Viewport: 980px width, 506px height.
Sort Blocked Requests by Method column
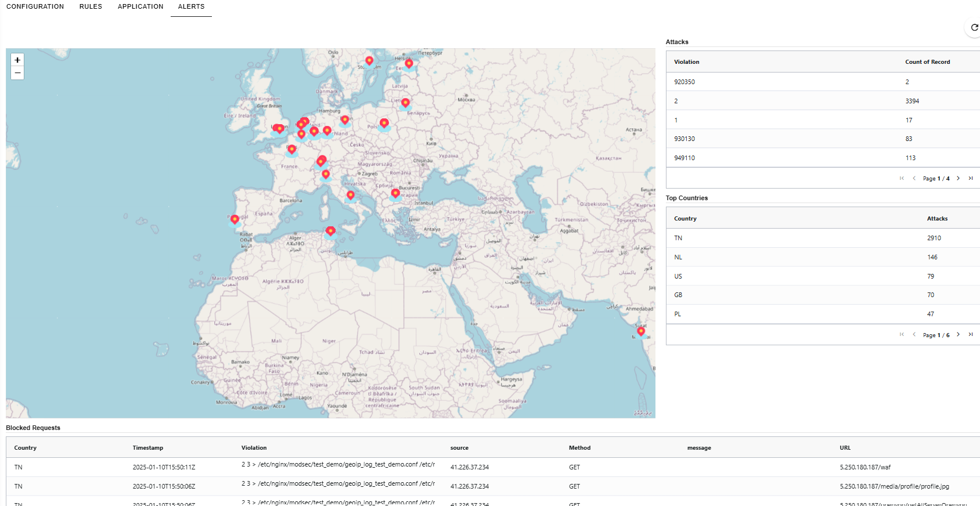click(x=579, y=448)
